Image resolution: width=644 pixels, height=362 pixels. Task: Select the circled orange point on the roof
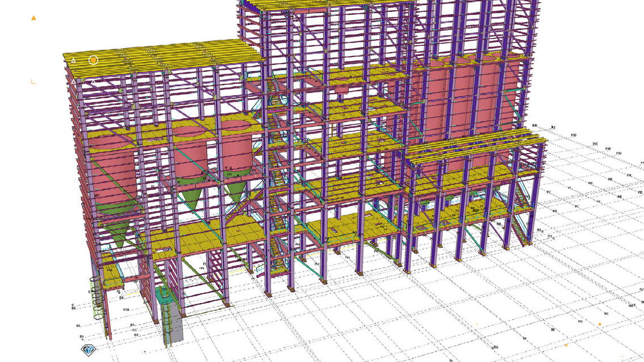(93, 60)
